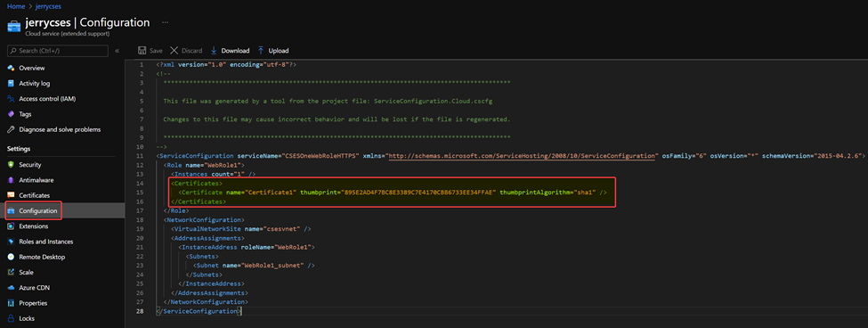The width and height of the screenshot is (868, 328).
Task: Click the Upload arrow icon
Action: [261, 51]
